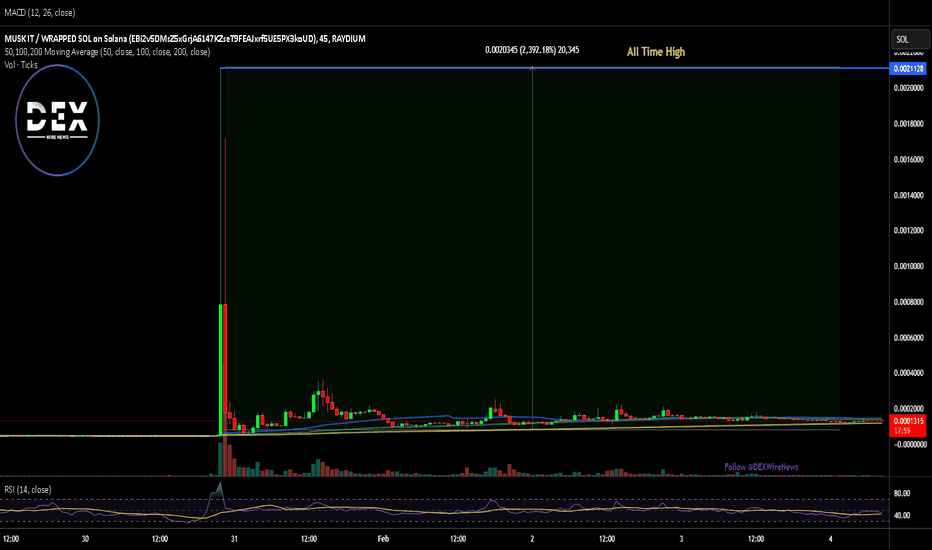Click the 3 date label on time axis
This screenshot has width=932, height=550.
point(681,539)
